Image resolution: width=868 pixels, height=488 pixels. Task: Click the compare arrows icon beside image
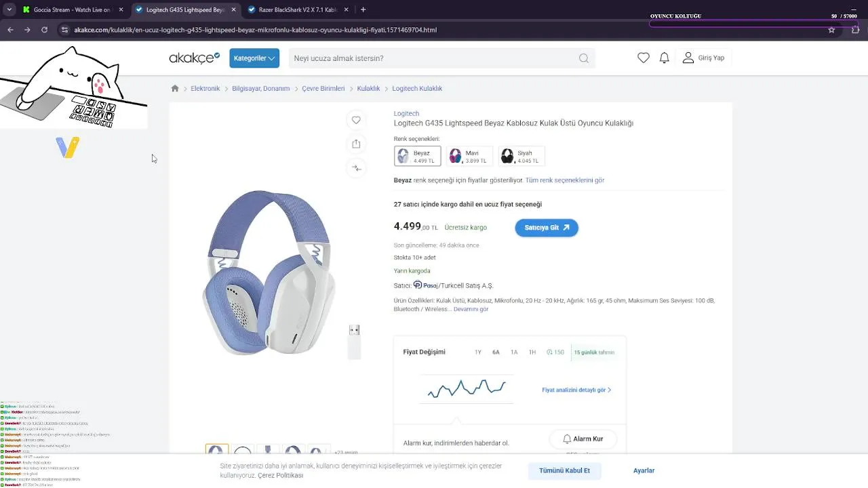(x=356, y=168)
